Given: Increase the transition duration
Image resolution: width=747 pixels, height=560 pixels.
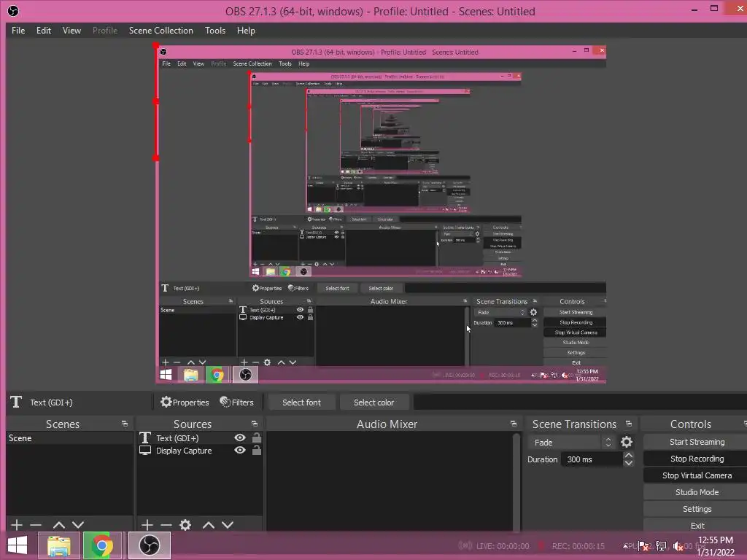Looking at the screenshot, I should click(629, 455).
